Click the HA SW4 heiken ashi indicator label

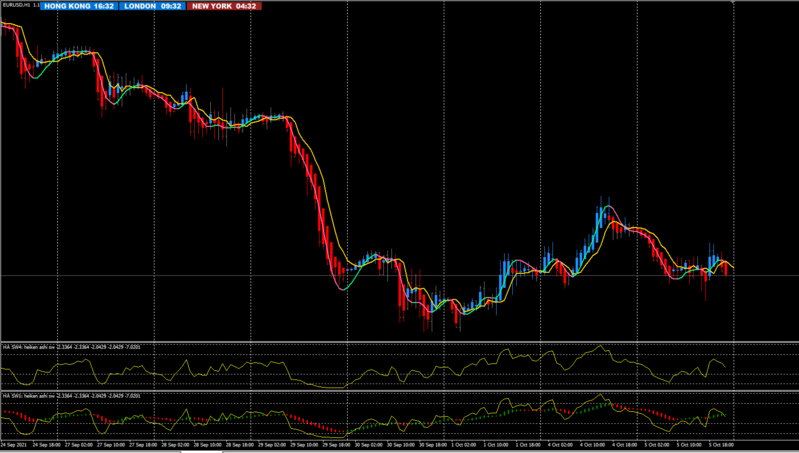coord(71,347)
